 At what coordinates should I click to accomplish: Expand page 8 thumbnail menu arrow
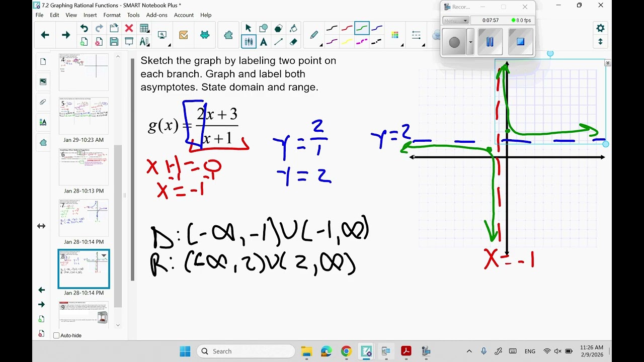pyautogui.click(x=104, y=255)
